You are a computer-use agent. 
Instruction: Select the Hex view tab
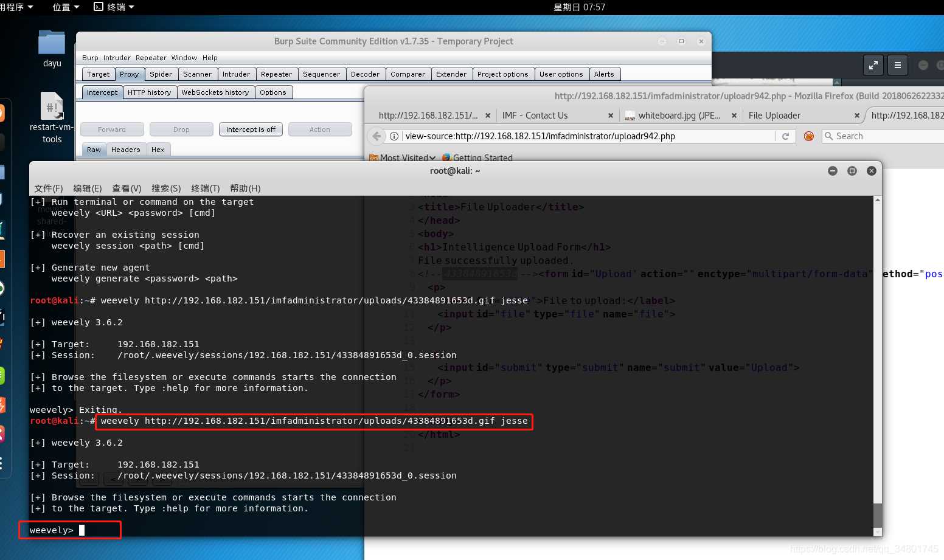(x=158, y=150)
